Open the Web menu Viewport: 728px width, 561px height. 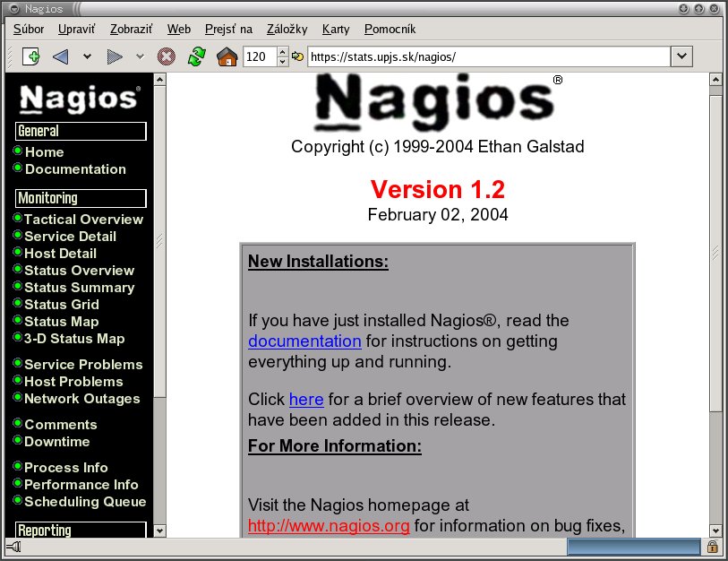[x=179, y=30]
